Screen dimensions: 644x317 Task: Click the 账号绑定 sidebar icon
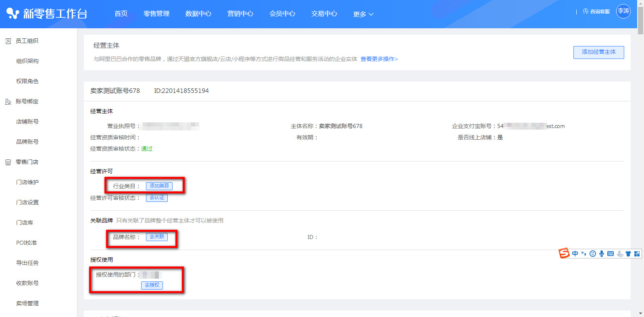pos(8,102)
